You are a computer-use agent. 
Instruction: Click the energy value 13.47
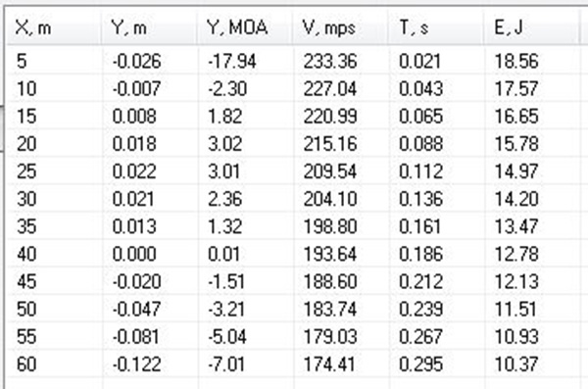point(516,226)
